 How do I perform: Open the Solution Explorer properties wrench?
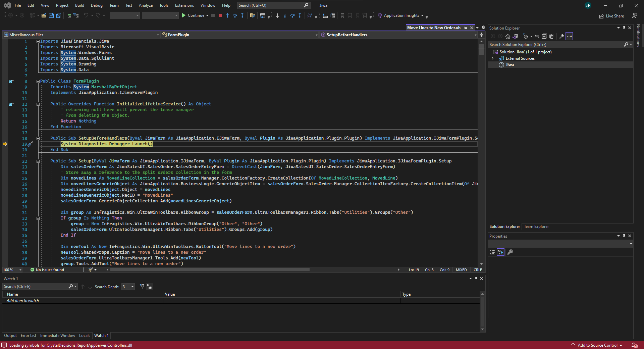(x=561, y=36)
